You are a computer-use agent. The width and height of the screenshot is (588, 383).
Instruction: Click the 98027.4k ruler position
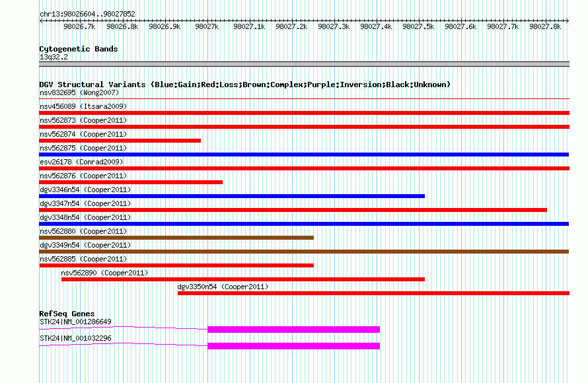pyautogui.click(x=376, y=26)
